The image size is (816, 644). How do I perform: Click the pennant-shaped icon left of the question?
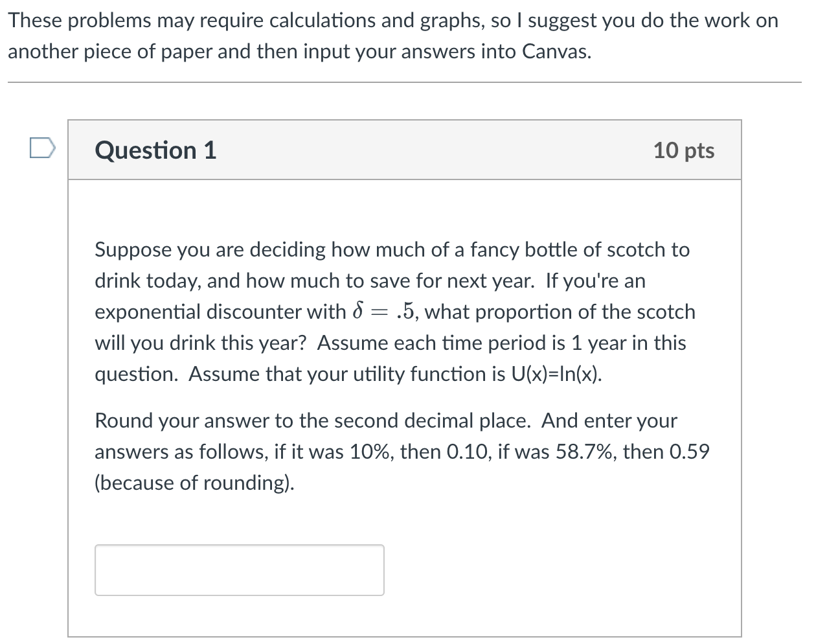[x=42, y=148]
